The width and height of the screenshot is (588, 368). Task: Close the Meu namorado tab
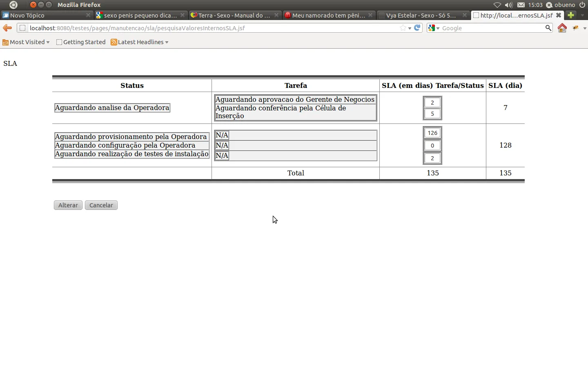click(370, 15)
